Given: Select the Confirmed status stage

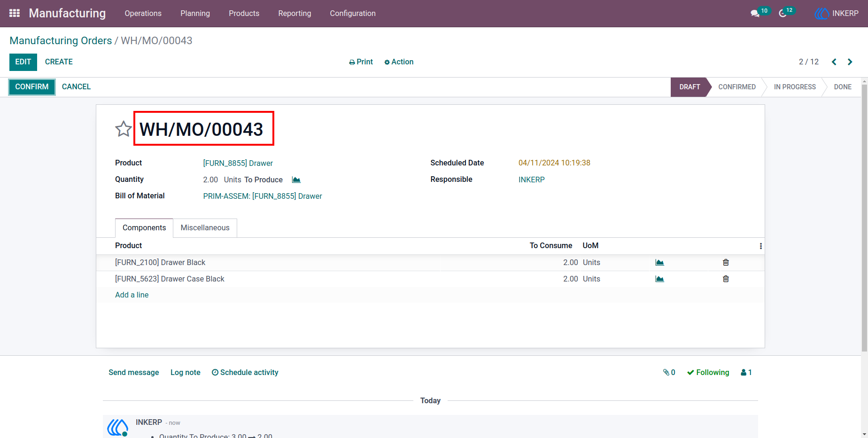Looking at the screenshot, I should coord(737,87).
